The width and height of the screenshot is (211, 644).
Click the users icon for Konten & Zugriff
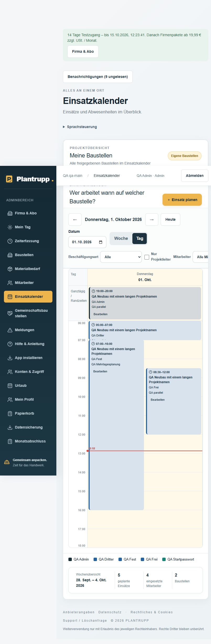tap(10, 372)
